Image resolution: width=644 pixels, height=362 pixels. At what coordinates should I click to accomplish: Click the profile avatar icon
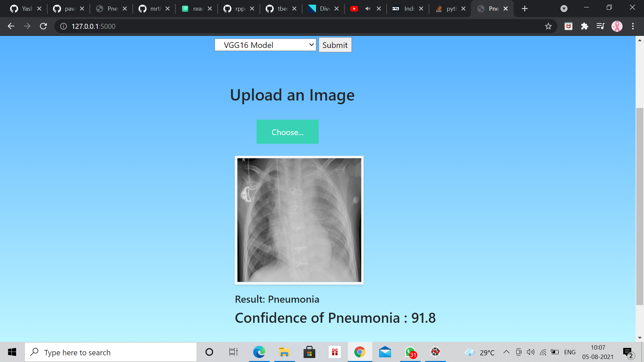pos(617,26)
